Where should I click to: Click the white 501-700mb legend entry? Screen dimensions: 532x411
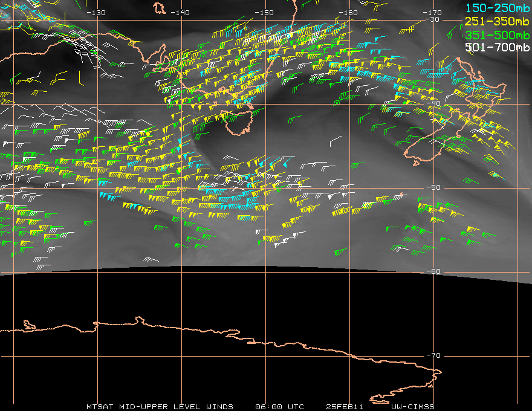click(497, 47)
